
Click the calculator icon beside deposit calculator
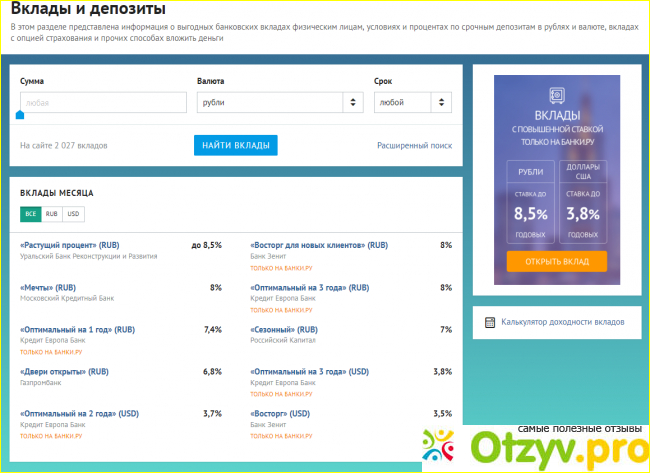click(x=490, y=322)
